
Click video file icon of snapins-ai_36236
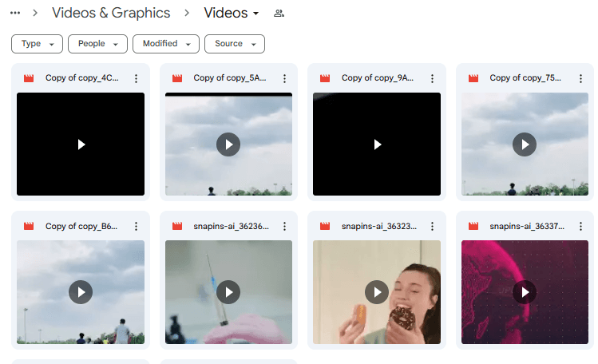click(x=177, y=226)
